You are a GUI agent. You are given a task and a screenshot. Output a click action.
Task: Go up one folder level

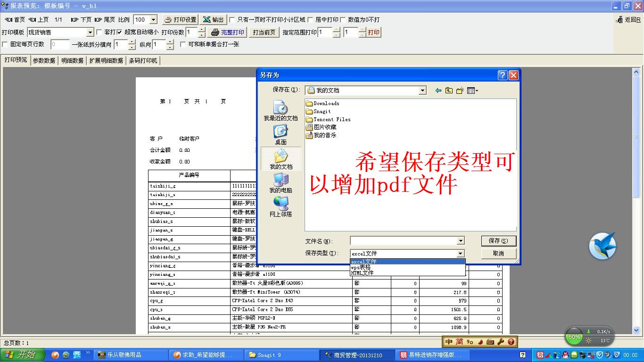(x=449, y=90)
